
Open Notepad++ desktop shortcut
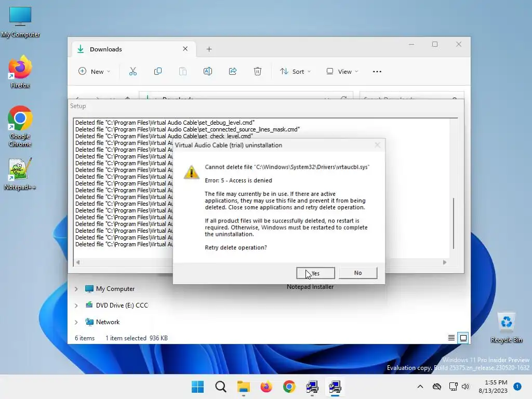[20, 174]
